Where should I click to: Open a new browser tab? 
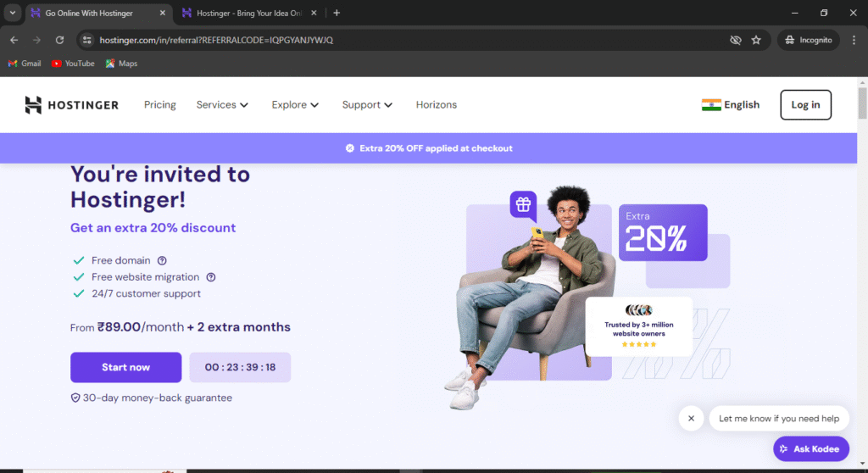coord(337,13)
